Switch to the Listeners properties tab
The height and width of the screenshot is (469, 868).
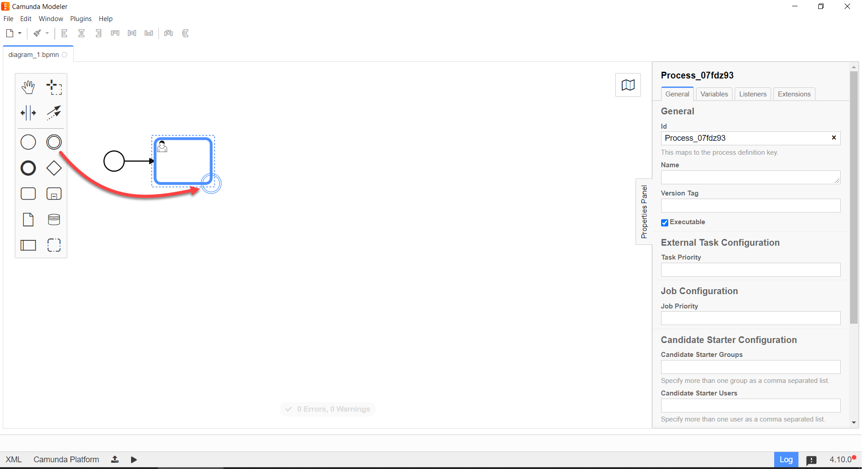pos(753,94)
